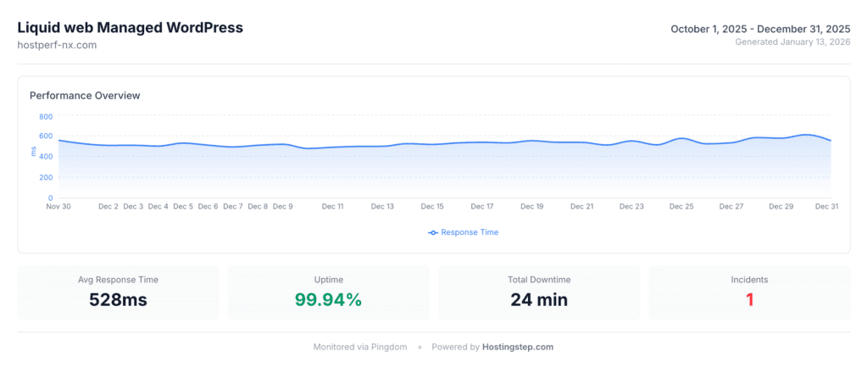The width and height of the screenshot is (868, 373).
Task: Click the Dec 17 x-axis label
Action: 482,207
